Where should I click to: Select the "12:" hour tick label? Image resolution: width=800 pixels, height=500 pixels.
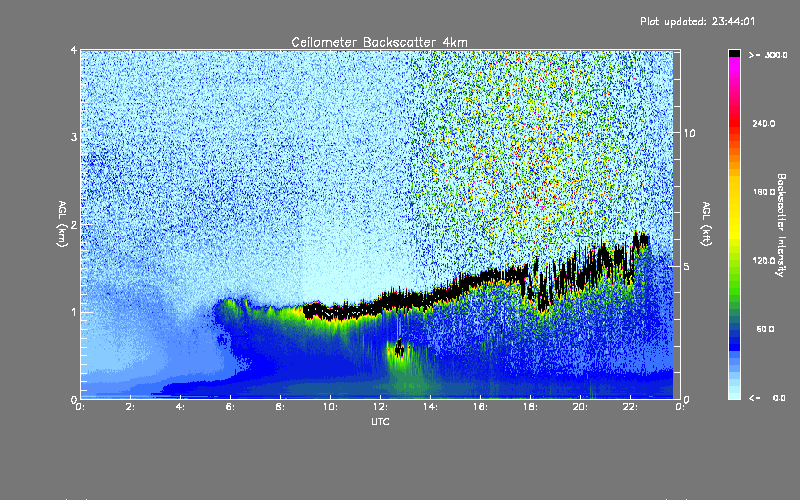click(x=380, y=407)
